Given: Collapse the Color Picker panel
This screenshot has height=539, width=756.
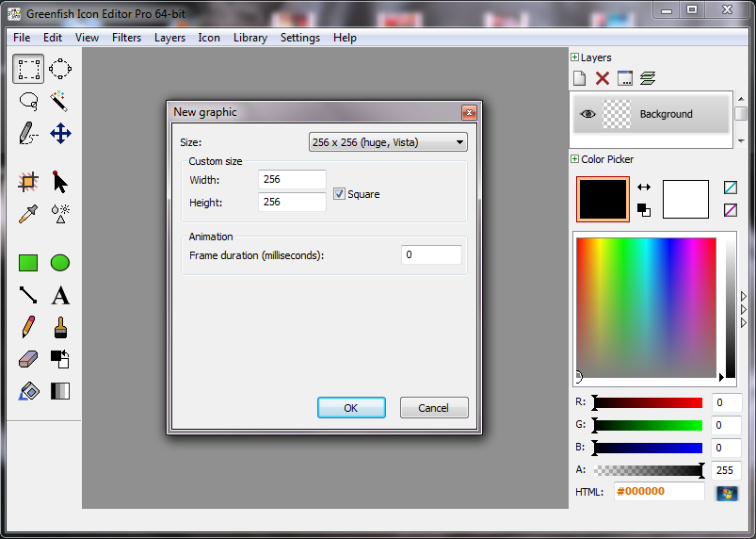Looking at the screenshot, I should (x=574, y=158).
